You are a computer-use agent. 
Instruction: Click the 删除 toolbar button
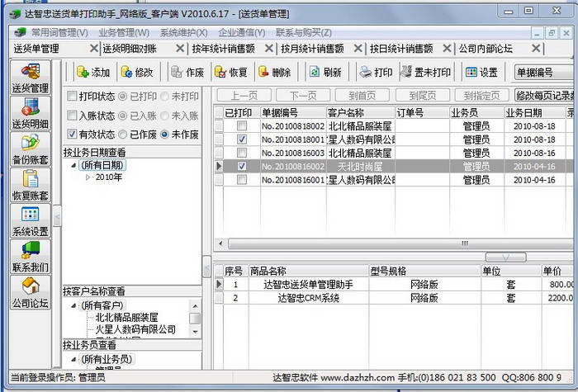tap(275, 73)
